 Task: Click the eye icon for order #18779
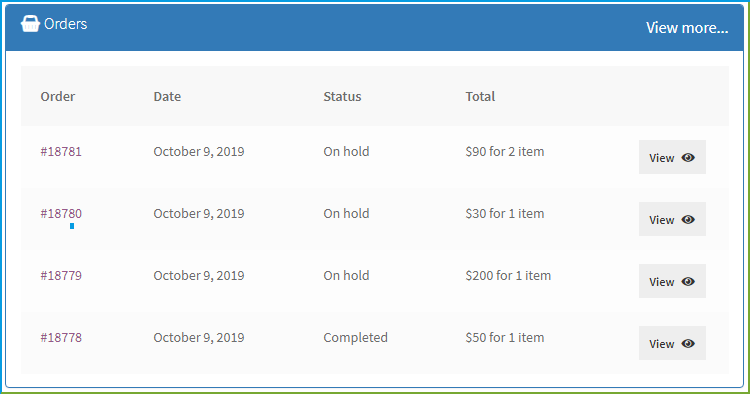click(x=688, y=282)
